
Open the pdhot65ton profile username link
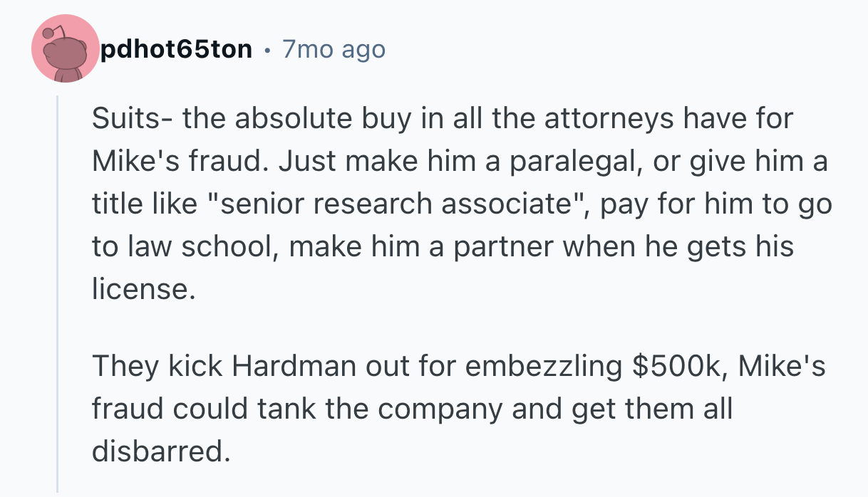(x=176, y=49)
